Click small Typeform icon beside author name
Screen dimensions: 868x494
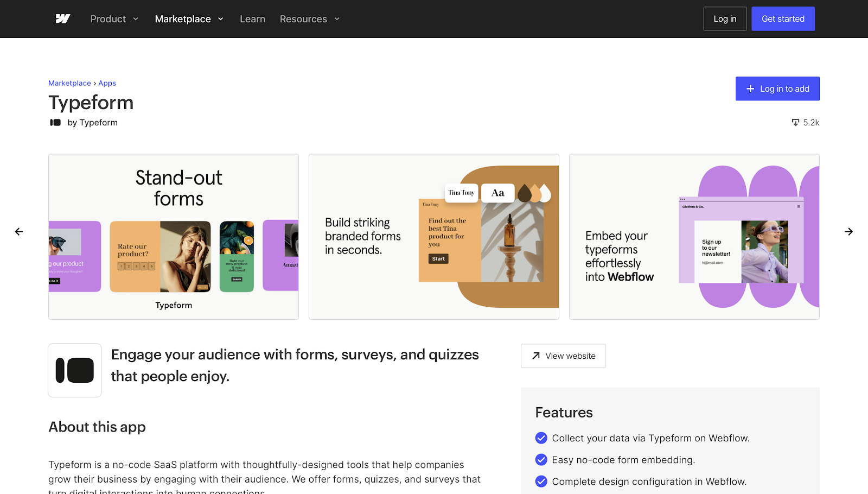[x=55, y=123]
